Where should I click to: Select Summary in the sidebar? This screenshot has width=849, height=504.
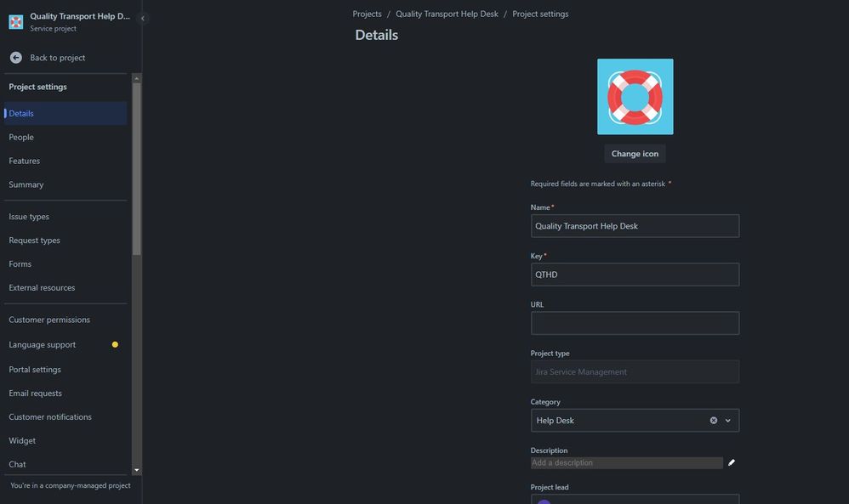click(x=66, y=185)
